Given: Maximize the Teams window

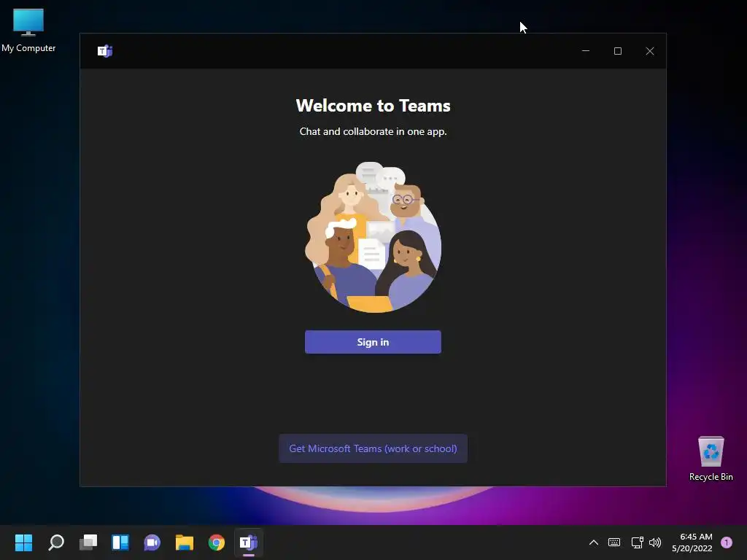Looking at the screenshot, I should tap(617, 51).
